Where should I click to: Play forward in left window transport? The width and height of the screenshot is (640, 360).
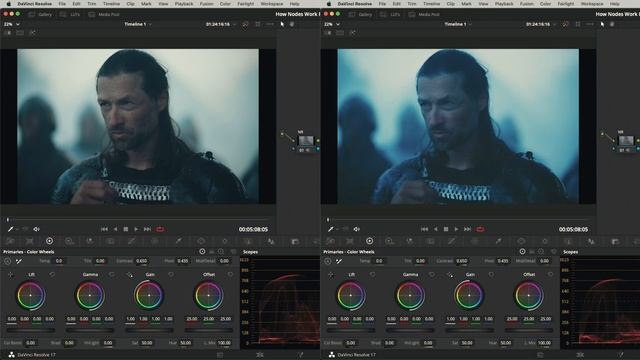(x=136, y=229)
